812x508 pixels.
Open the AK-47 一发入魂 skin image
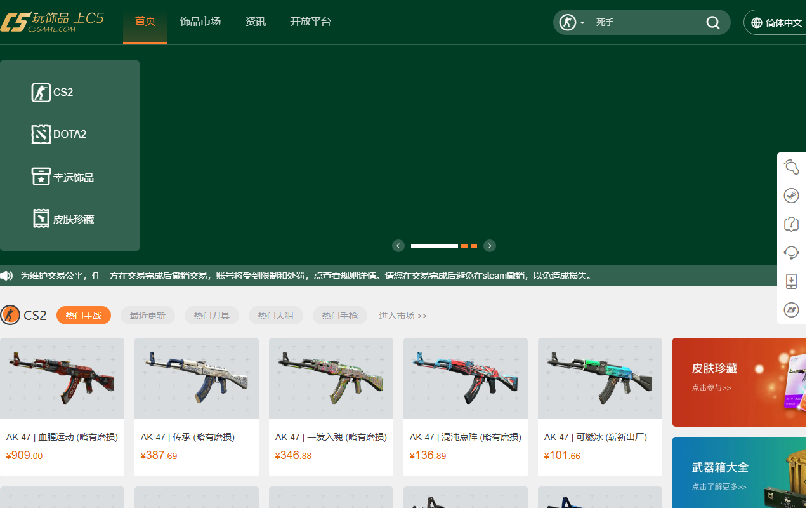pos(331,378)
